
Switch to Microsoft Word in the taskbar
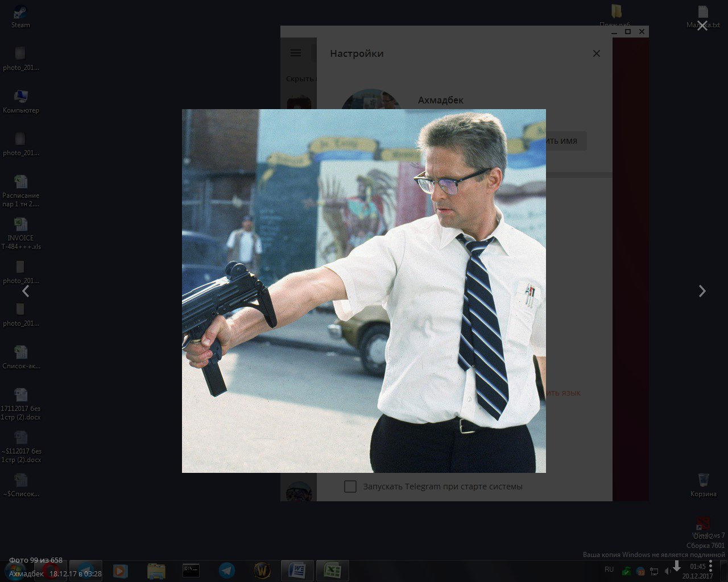coord(297,571)
